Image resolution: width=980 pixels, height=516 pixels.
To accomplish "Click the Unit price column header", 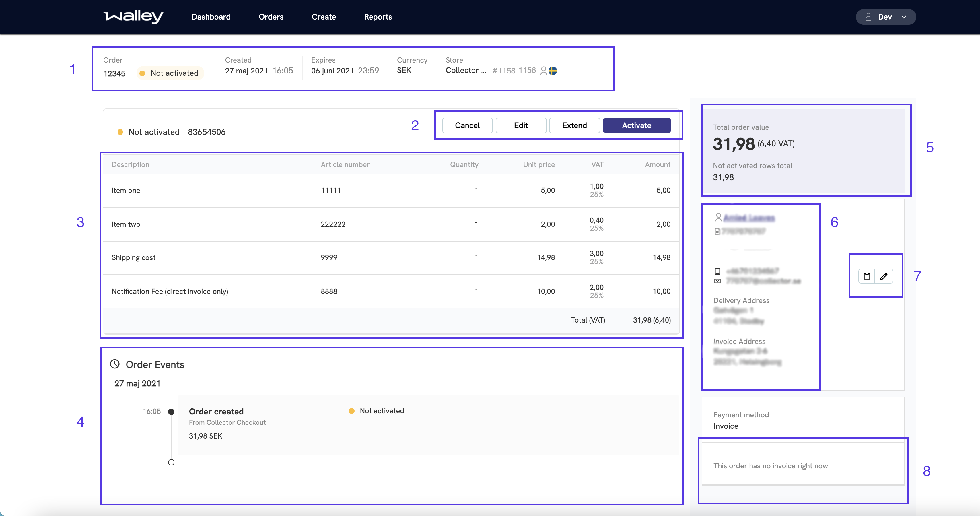I will pyautogui.click(x=539, y=164).
